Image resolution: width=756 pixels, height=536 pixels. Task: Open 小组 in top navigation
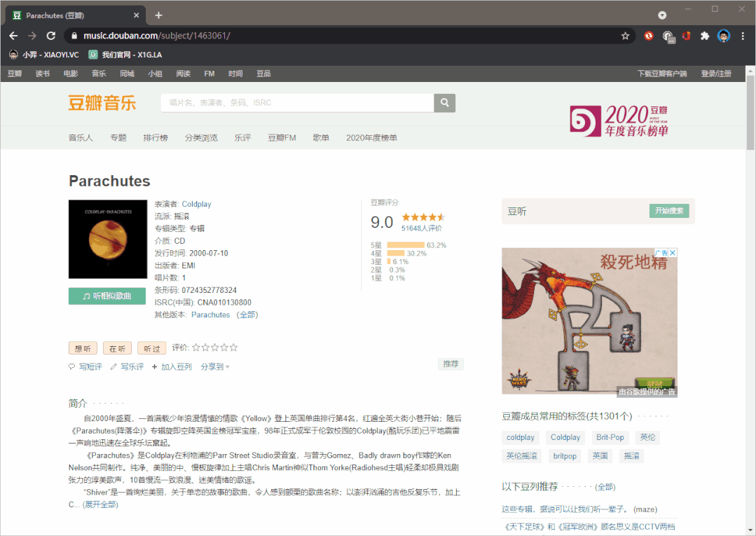click(155, 74)
